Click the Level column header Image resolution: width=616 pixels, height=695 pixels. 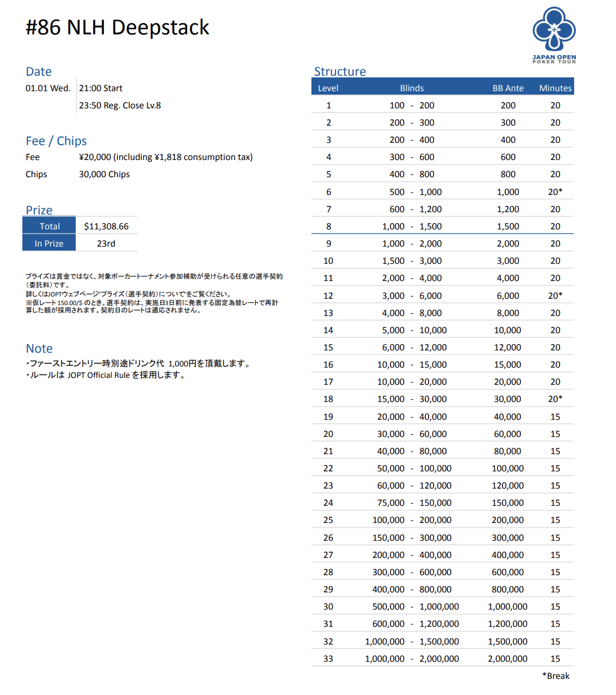[328, 88]
